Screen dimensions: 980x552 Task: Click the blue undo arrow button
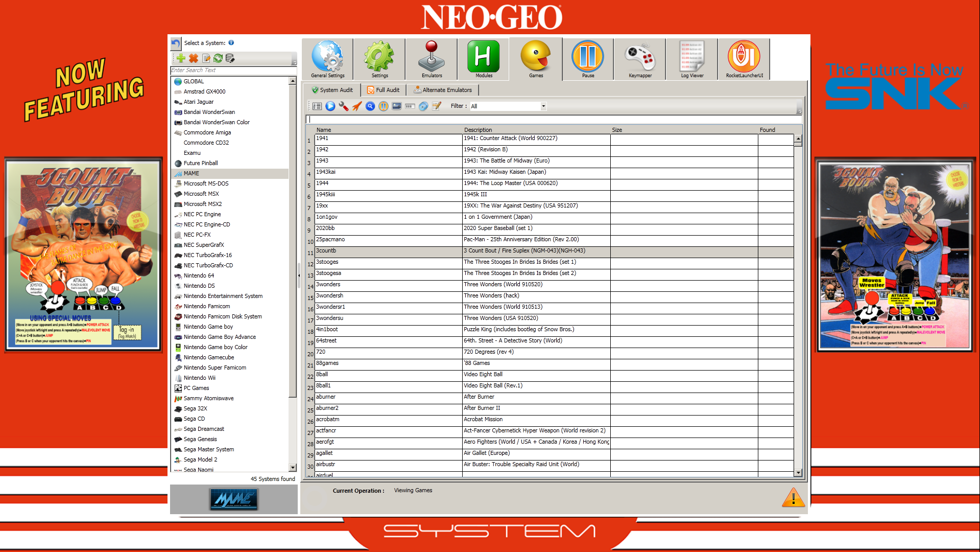pyautogui.click(x=176, y=43)
